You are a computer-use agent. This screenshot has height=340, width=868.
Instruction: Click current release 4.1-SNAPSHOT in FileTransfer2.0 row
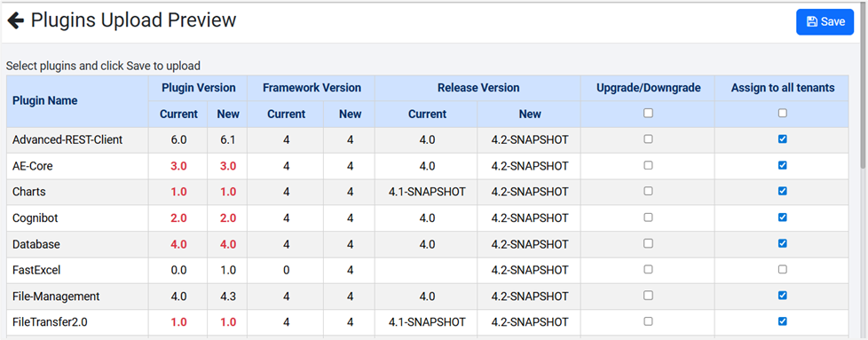[x=427, y=322]
